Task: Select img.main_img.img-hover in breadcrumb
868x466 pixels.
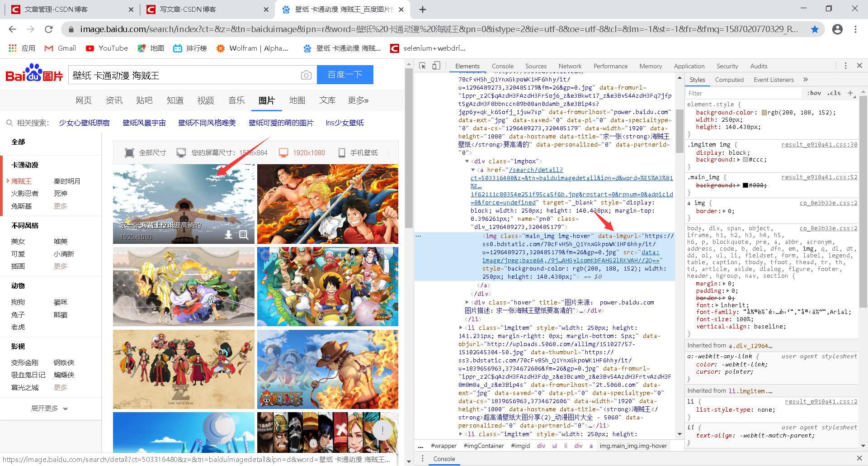Action: [633, 446]
